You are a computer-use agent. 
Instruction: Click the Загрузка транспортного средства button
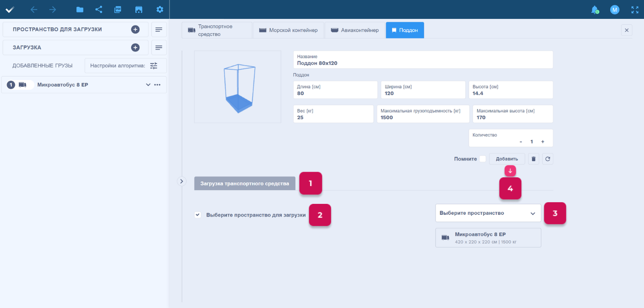click(x=245, y=183)
